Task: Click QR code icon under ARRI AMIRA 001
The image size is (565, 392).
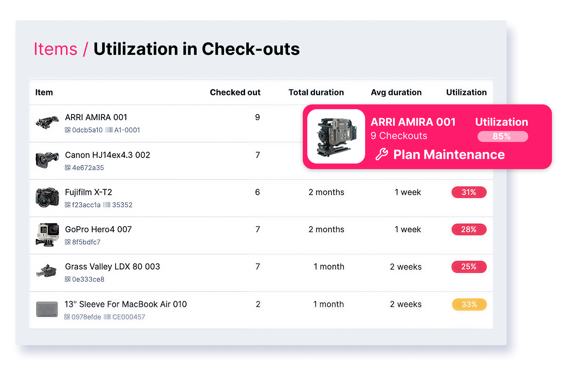Action: coord(67,130)
